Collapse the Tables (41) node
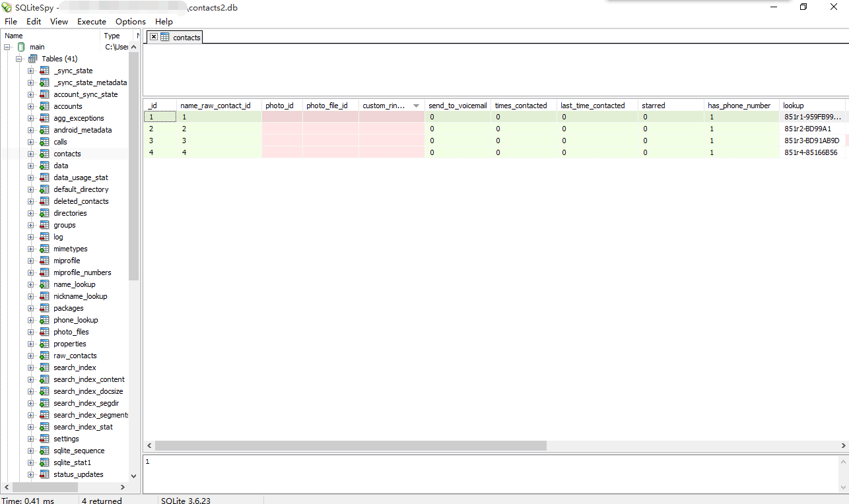Image resolution: width=849 pixels, height=504 pixels. coord(19,59)
